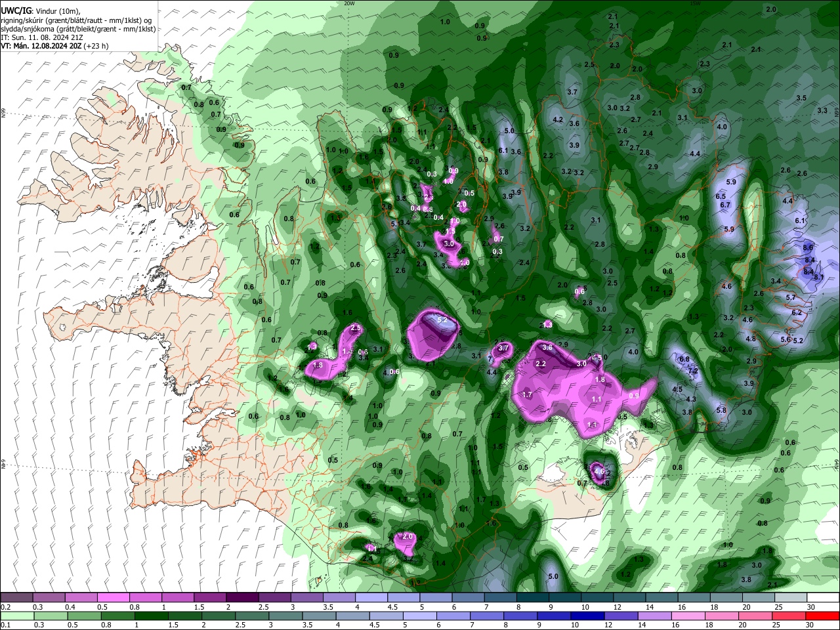
Task: Click the 'slydda/snjókoma' legend description line
Action: point(78,29)
